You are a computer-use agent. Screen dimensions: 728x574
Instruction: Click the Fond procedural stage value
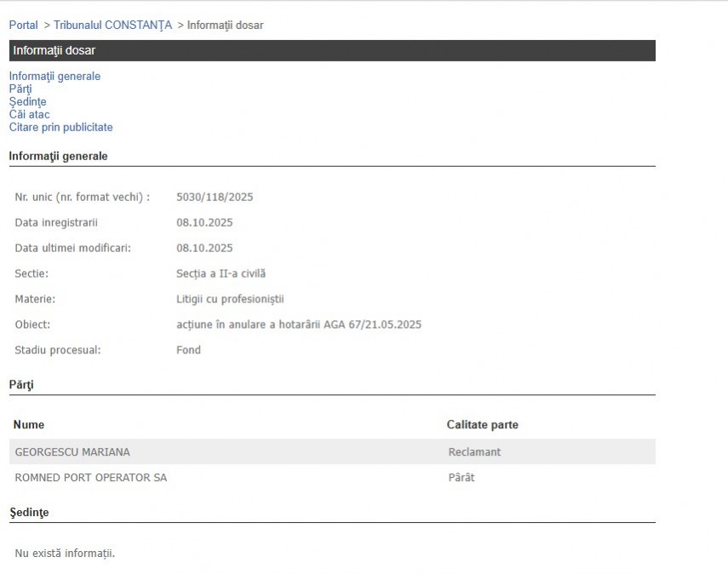click(188, 351)
